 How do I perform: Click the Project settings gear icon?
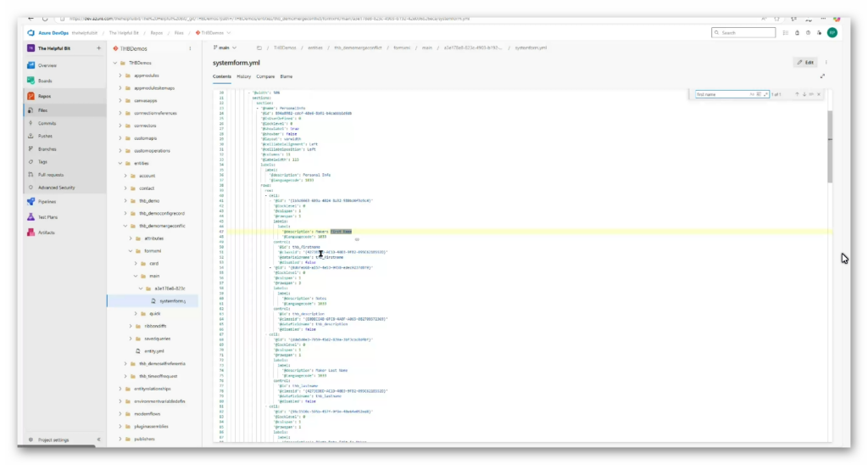pos(31,440)
